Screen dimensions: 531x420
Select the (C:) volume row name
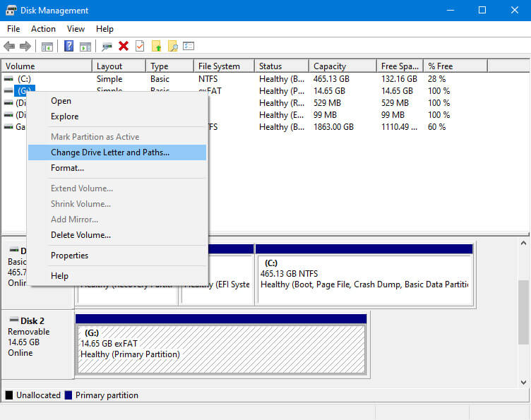pos(24,79)
